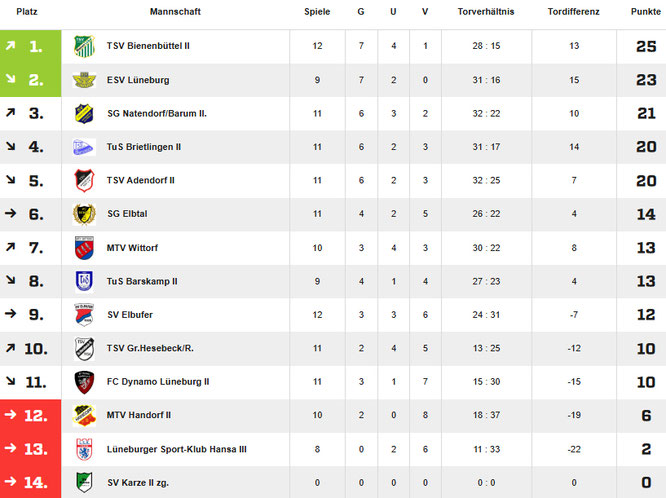Click the MTV Wittorf crest
The height and width of the screenshot is (498, 666).
[83, 248]
